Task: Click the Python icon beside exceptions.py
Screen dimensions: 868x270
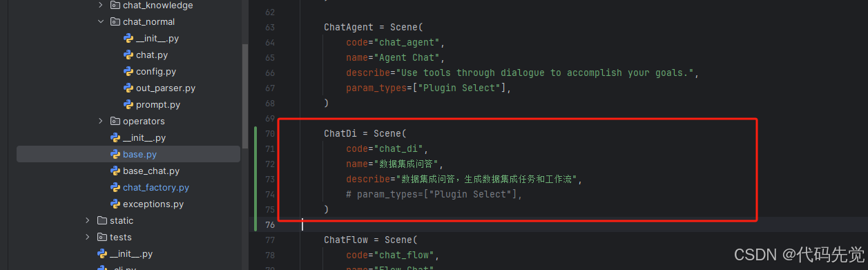Action: [x=115, y=204]
